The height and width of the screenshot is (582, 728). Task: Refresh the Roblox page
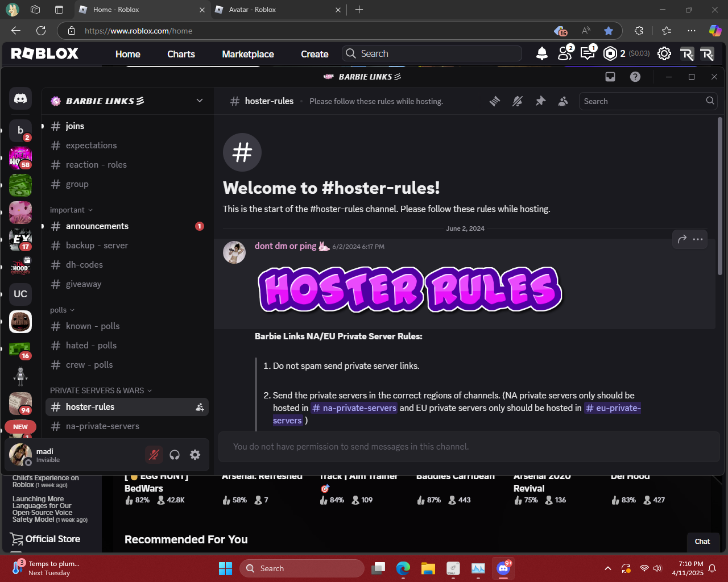point(41,31)
